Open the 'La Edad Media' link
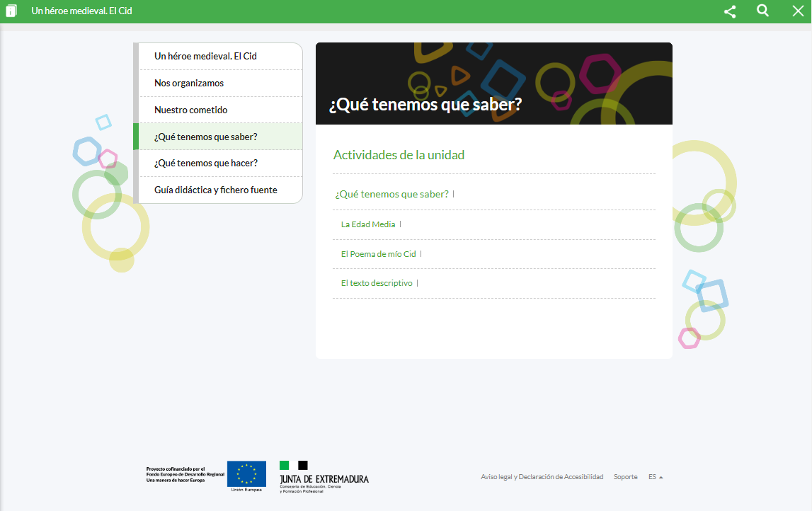Image resolution: width=812 pixels, height=511 pixels. tap(367, 224)
